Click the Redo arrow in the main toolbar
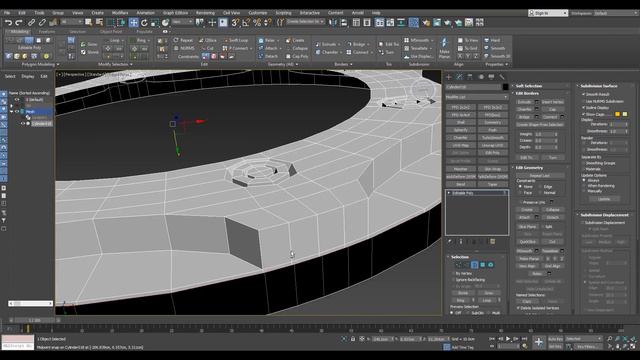 pos(19,23)
